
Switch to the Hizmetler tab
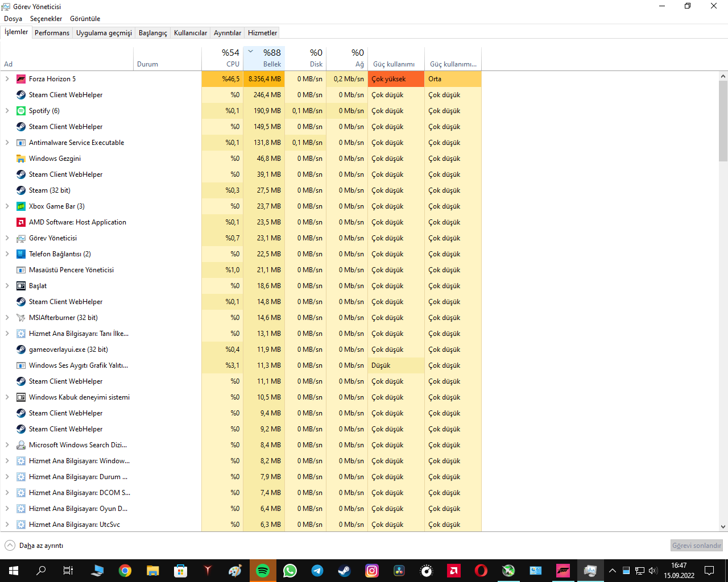(x=263, y=33)
